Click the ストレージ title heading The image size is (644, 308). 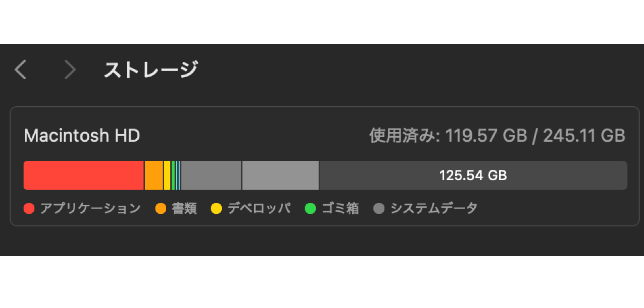click(x=152, y=69)
